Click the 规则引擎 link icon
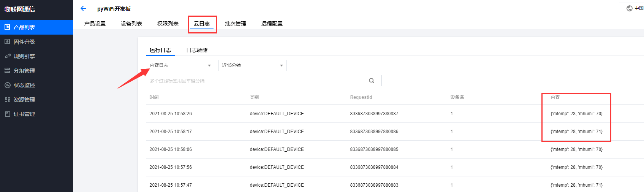This screenshot has height=192, width=644. (7, 56)
